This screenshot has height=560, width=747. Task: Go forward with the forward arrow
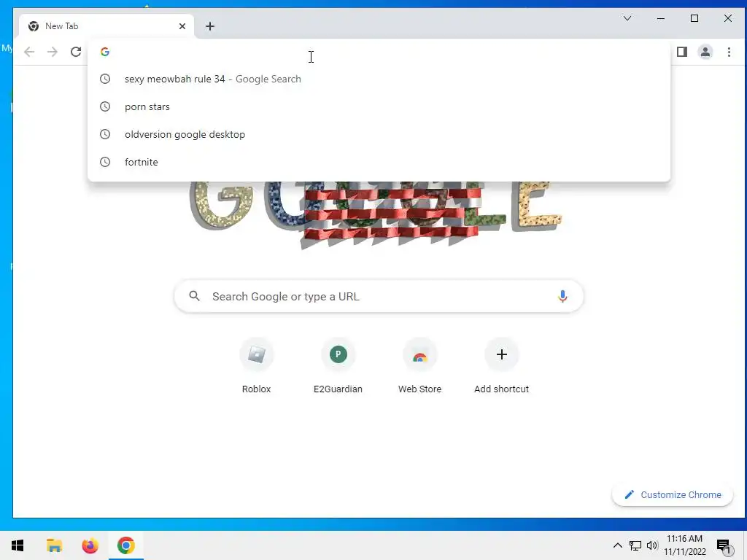tap(53, 52)
